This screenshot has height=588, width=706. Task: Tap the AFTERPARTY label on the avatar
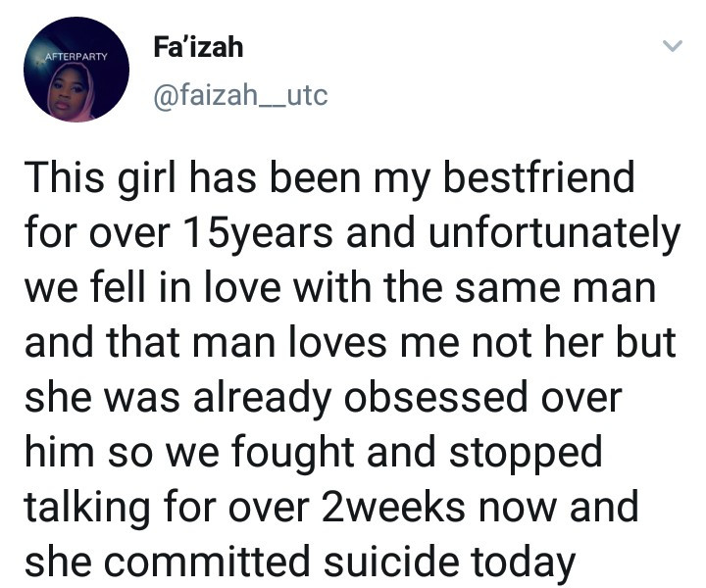(x=76, y=57)
